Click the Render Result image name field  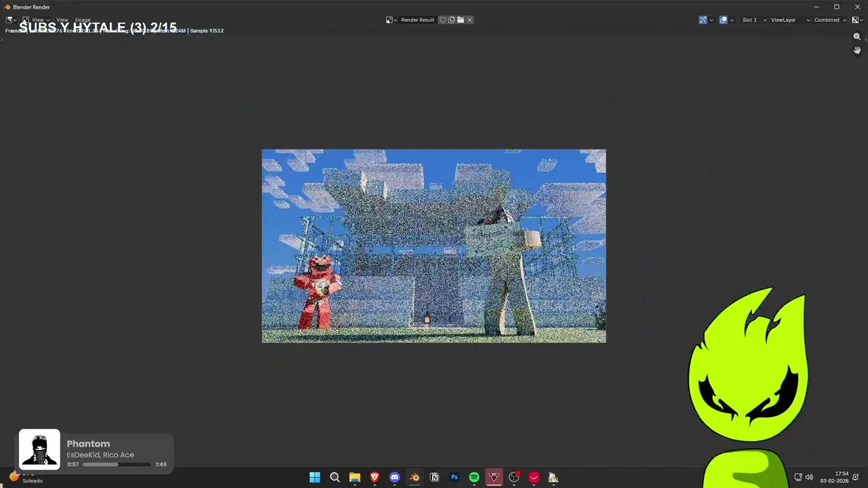(418, 20)
